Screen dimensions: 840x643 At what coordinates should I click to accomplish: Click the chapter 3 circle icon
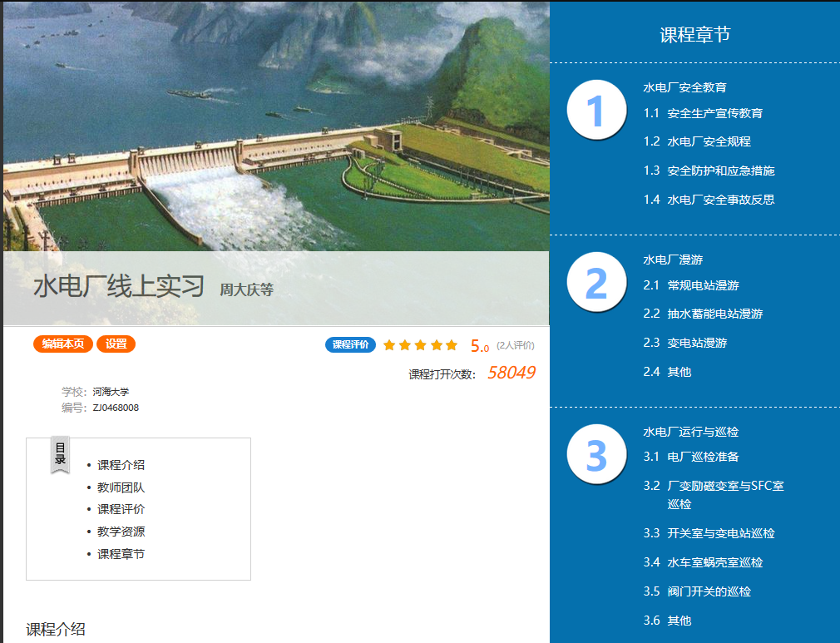pos(596,455)
